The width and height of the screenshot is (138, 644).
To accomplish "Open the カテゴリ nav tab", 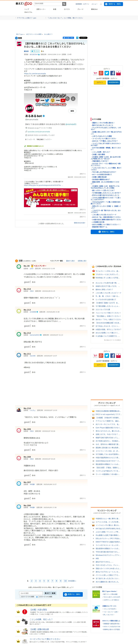I will (x=67, y=9).
